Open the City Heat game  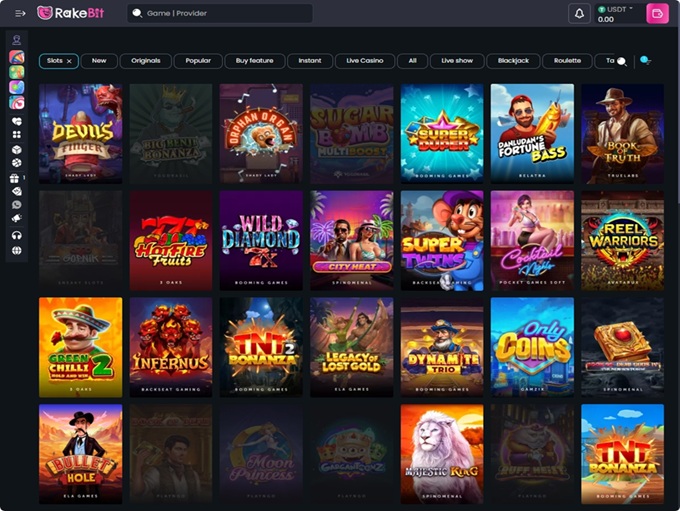click(352, 240)
